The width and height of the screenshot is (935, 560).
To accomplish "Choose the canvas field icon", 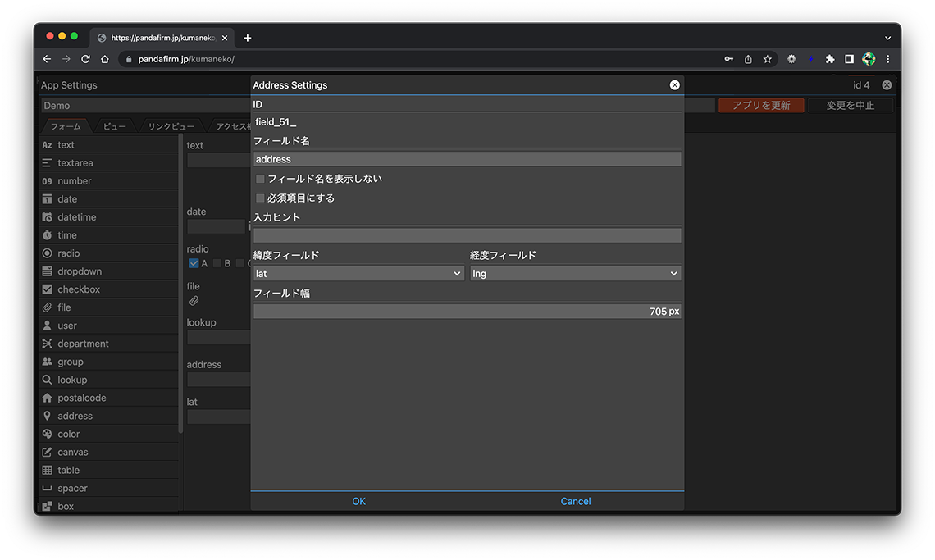I will coord(47,452).
